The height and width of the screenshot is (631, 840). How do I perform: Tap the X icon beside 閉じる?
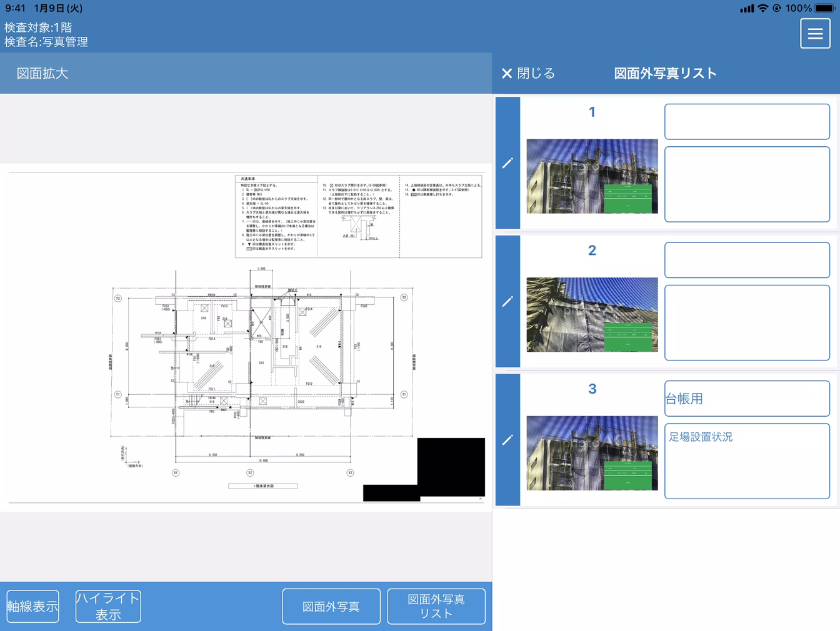coord(507,73)
